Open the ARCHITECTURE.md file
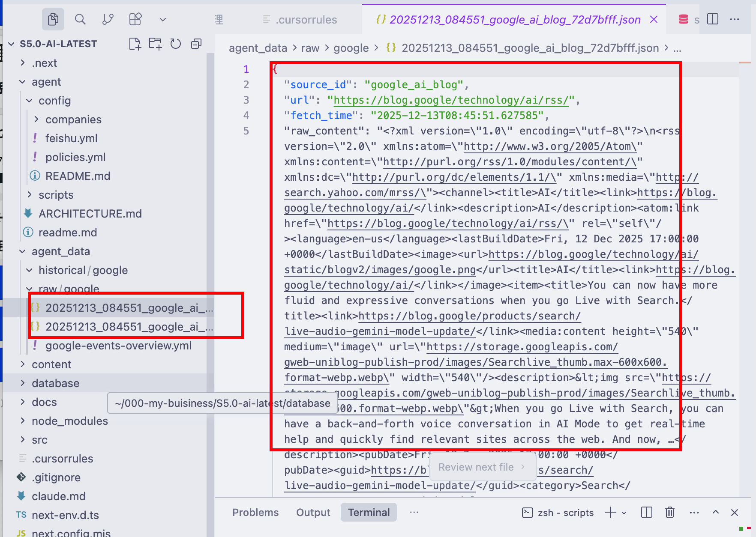 point(90,214)
